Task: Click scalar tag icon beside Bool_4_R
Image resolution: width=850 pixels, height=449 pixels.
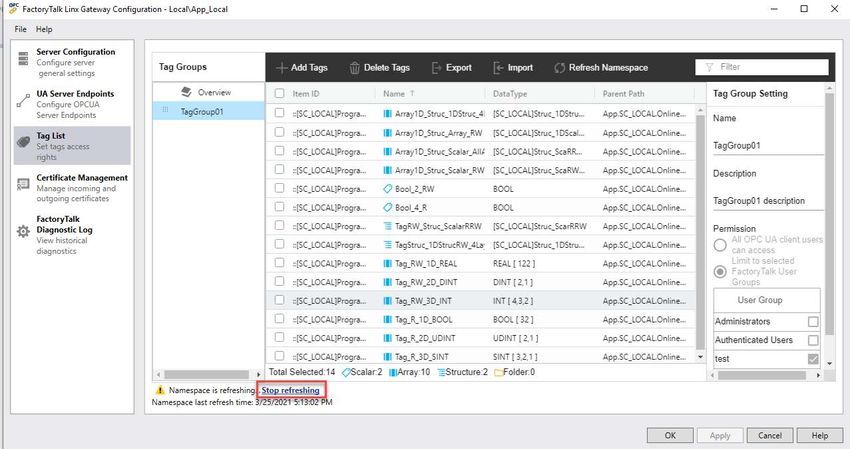Action: pyautogui.click(x=388, y=207)
